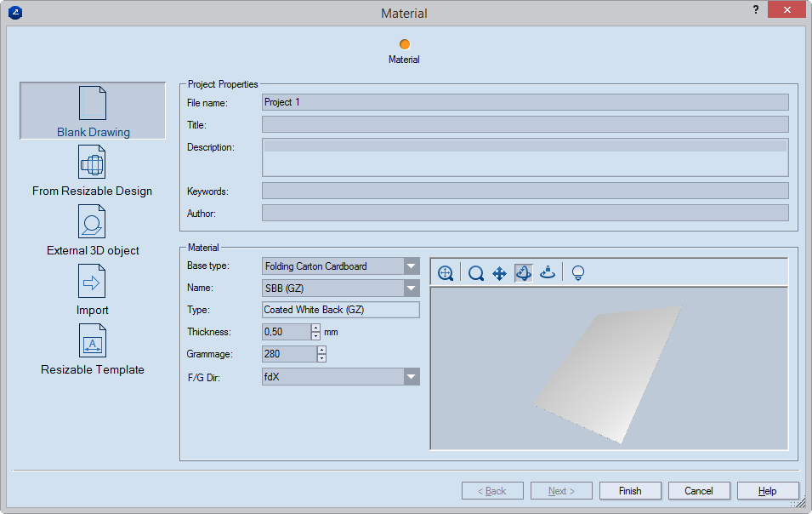Activate the pan move arrows tool
This screenshot has width=812, height=514.
(500, 273)
